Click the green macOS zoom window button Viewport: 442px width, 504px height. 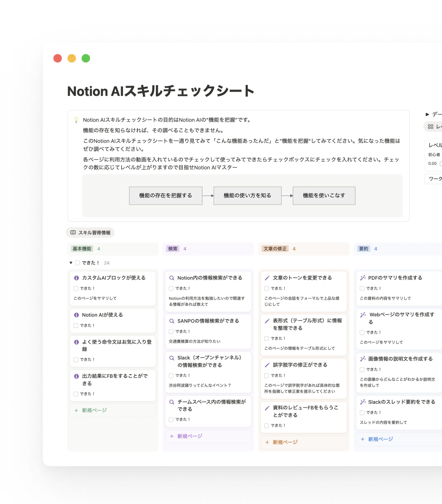coord(86,58)
